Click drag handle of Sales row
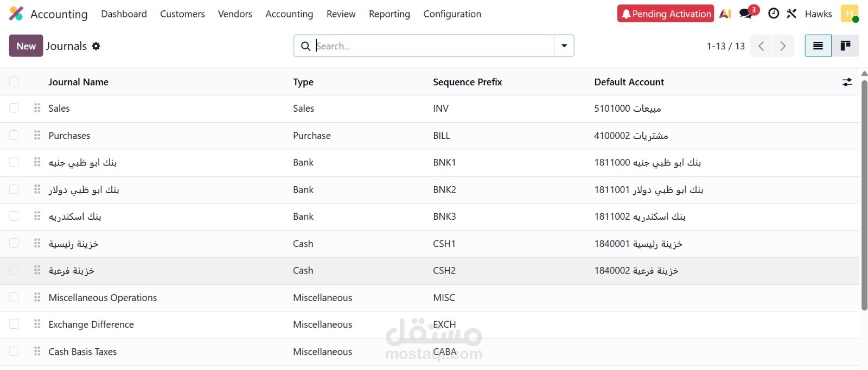The width and height of the screenshot is (868, 370). [x=37, y=108]
